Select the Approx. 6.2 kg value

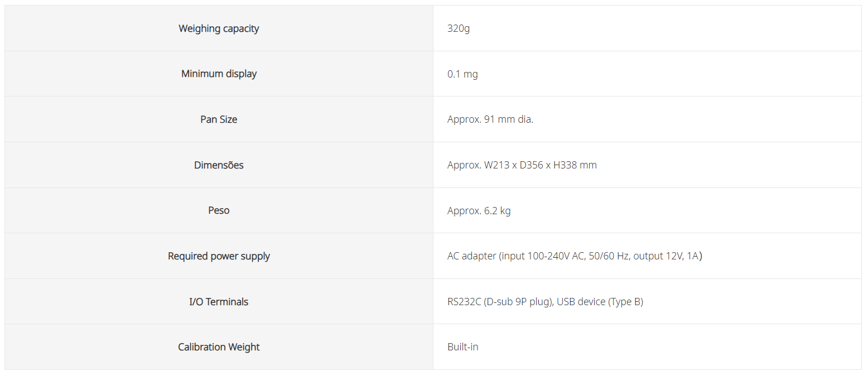tap(479, 210)
